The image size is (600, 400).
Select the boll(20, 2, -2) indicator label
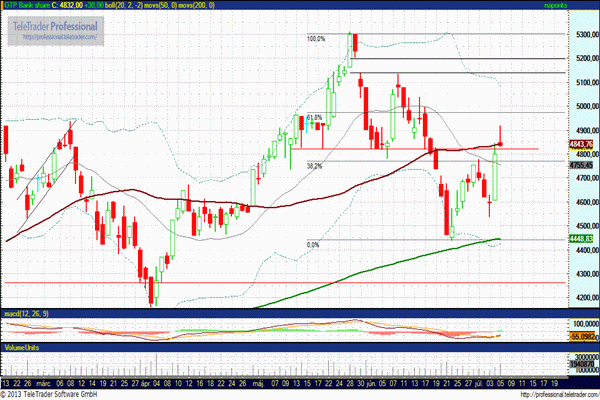(x=134, y=5)
